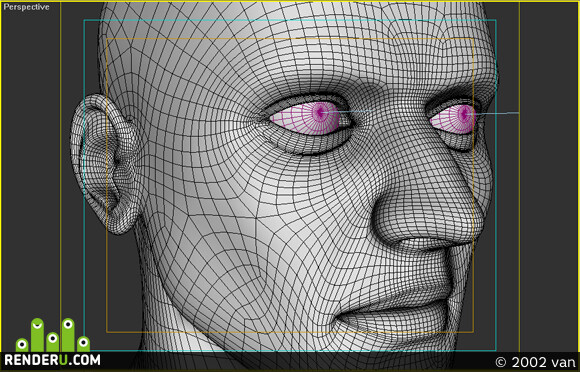
Task: Click the © 2002 van copyright text
Action: tap(535, 362)
